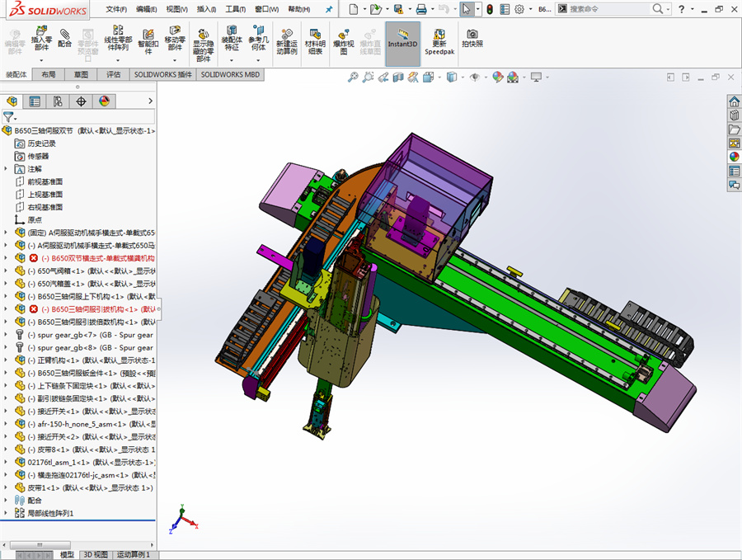
Task: Open the display style dropdown arrow
Action: tap(461, 77)
